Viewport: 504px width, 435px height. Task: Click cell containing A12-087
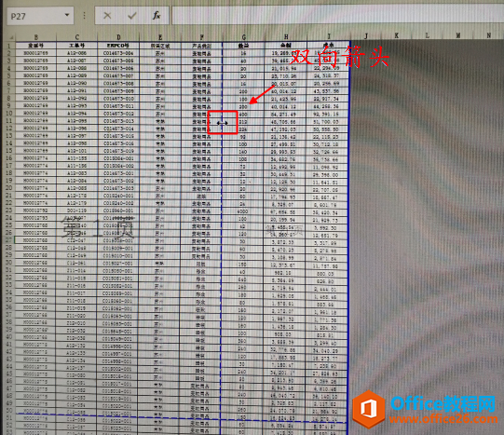click(x=76, y=61)
